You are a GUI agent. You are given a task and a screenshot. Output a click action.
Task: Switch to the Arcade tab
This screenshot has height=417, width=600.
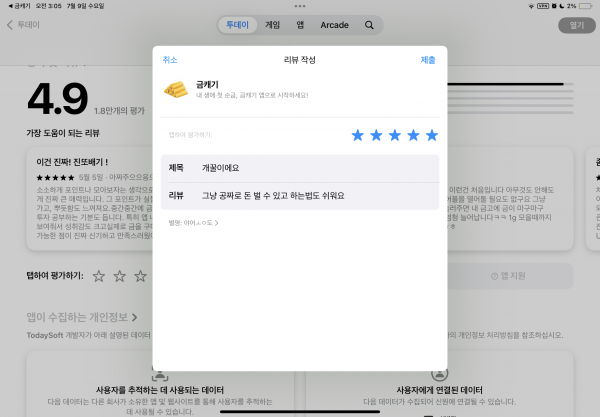coord(334,25)
